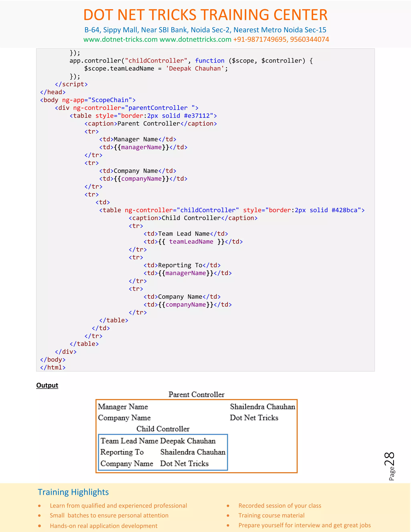Viewport: 411px width, 532px height.
Task: Click the Deepak Chauhan cell in child table
Action: coord(188,441)
